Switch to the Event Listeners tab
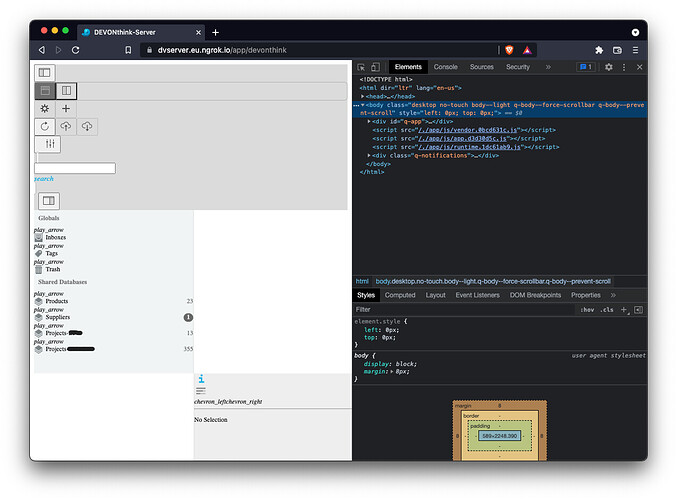 coord(478,295)
